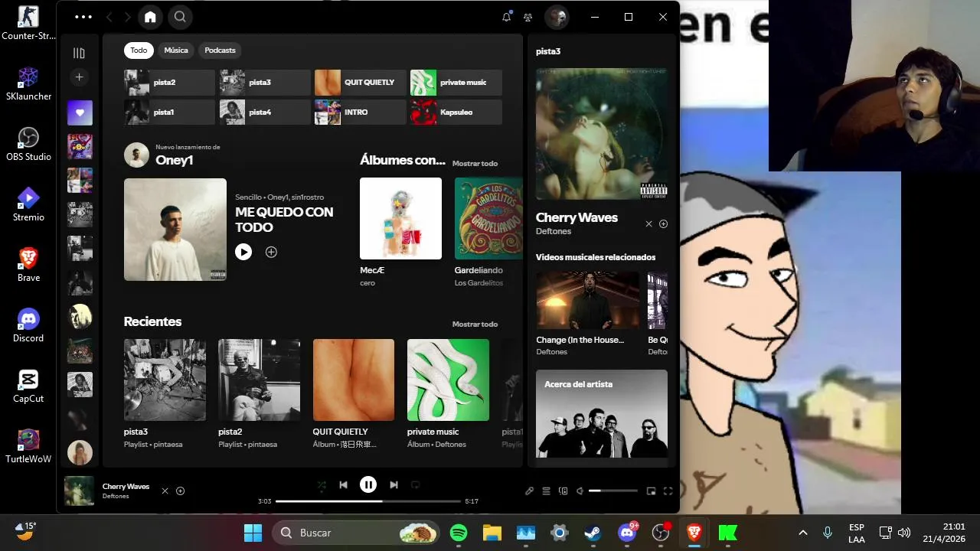Add Cherry Waves to playlist in playback bar
The image size is (980, 551).
(x=181, y=491)
